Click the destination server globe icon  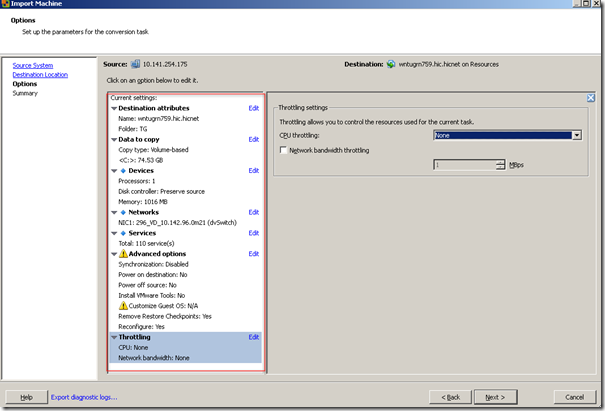pos(391,64)
